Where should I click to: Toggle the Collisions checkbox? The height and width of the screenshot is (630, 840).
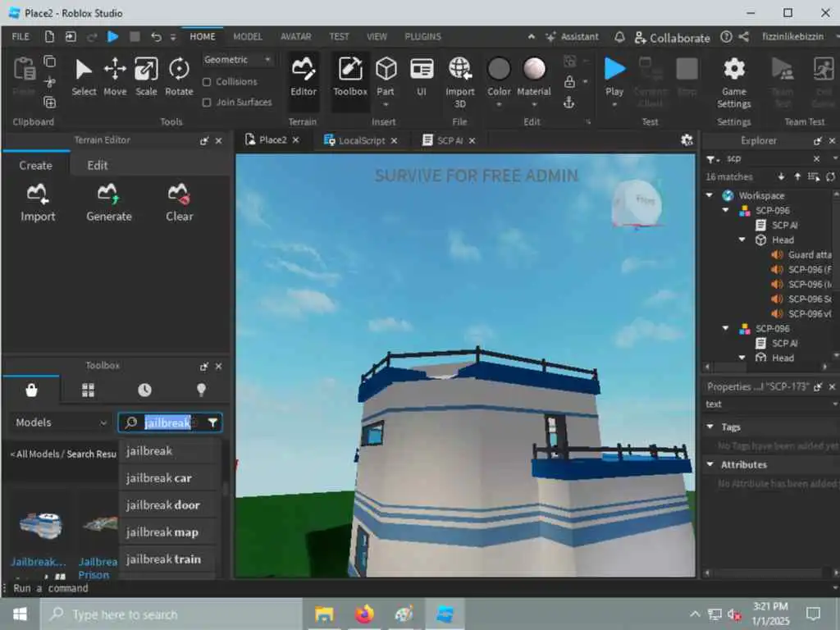click(x=207, y=82)
